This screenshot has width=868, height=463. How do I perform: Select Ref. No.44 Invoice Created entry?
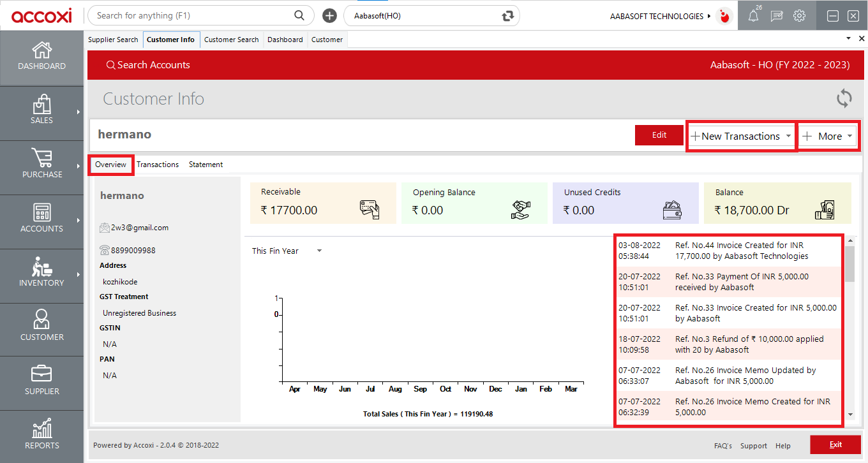tap(729, 251)
